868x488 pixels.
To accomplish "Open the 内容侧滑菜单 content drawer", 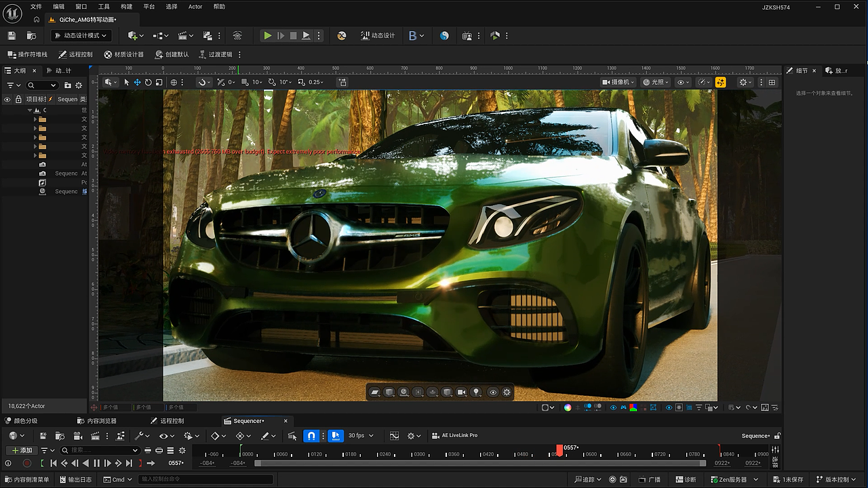I will click(x=26, y=479).
